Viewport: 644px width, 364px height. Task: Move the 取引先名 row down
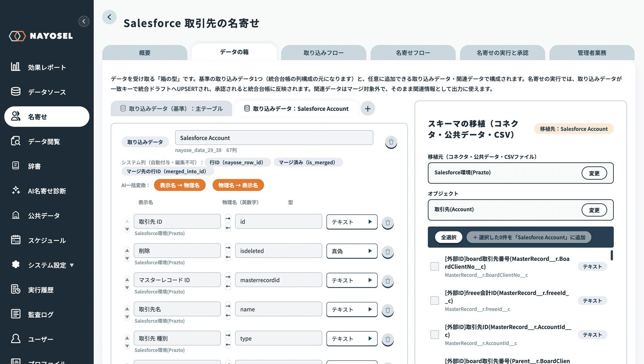coord(127,317)
